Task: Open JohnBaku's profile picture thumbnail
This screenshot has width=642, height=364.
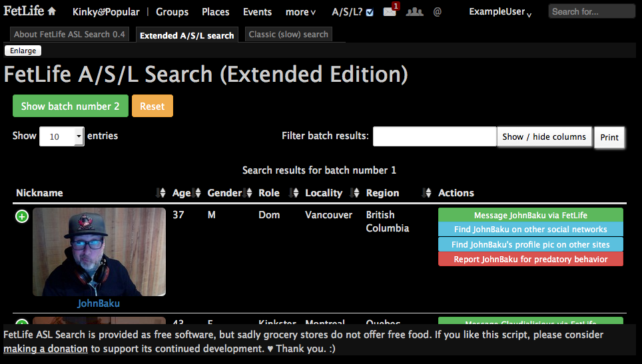Action: coord(99,252)
